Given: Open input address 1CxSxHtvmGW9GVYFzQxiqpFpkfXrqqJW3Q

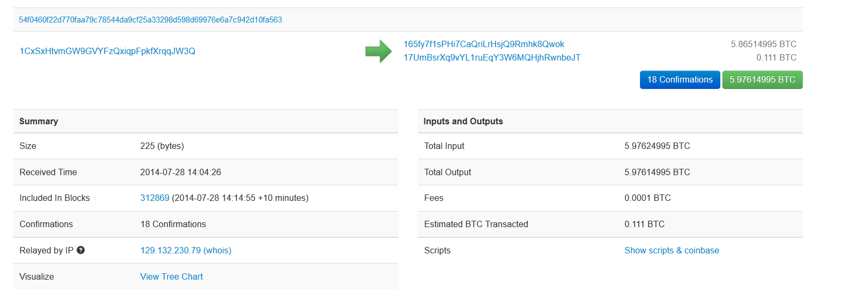Looking at the screenshot, I should (108, 51).
